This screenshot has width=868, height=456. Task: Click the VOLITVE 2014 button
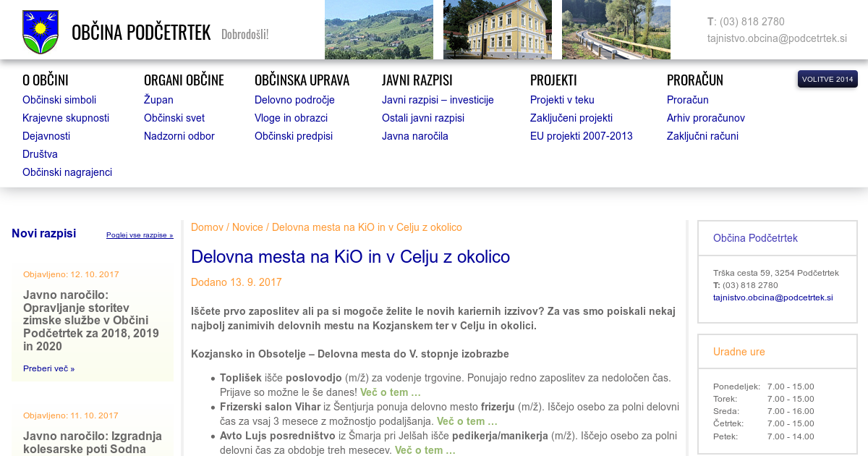point(827,79)
